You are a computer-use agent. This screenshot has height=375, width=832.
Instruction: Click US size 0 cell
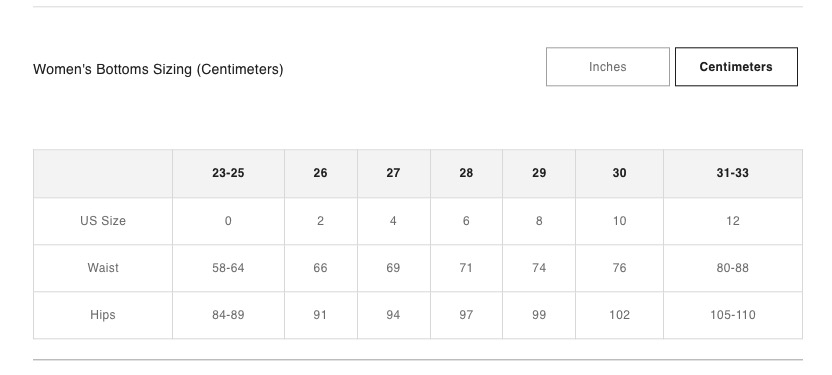click(x=228, y=221)
